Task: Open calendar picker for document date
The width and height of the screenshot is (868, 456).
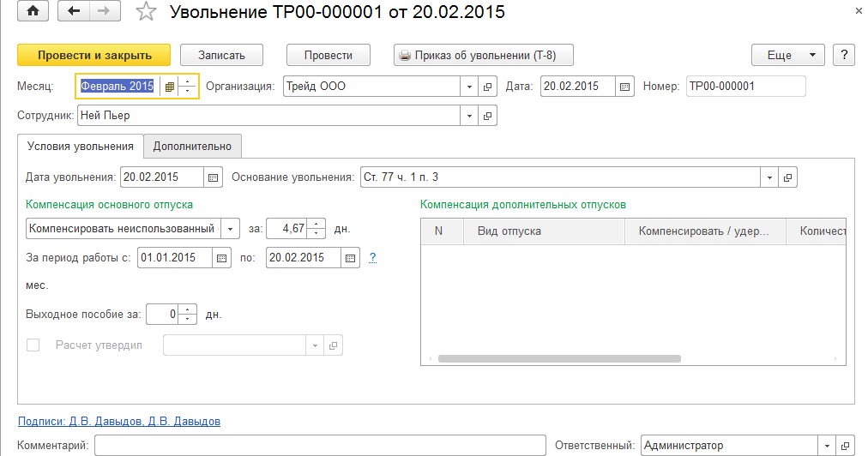Action: tap(625, 87)
